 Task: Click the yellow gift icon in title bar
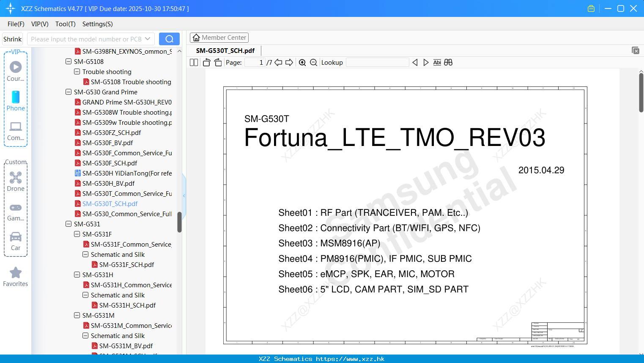(x=591, y=8)
